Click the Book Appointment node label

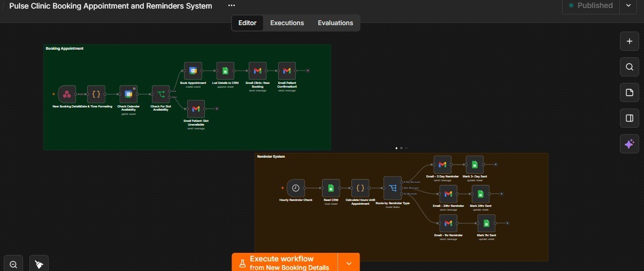(193, 83)
